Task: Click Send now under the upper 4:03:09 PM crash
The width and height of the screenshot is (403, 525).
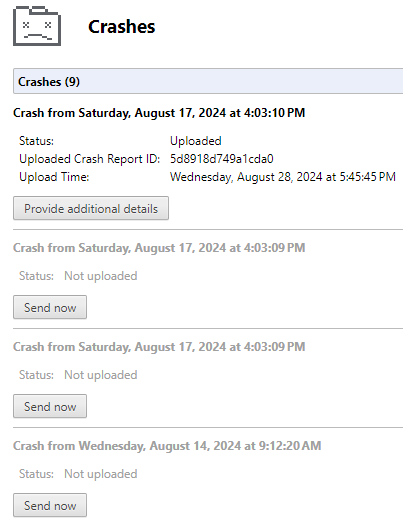Action: tap(50, 307)
